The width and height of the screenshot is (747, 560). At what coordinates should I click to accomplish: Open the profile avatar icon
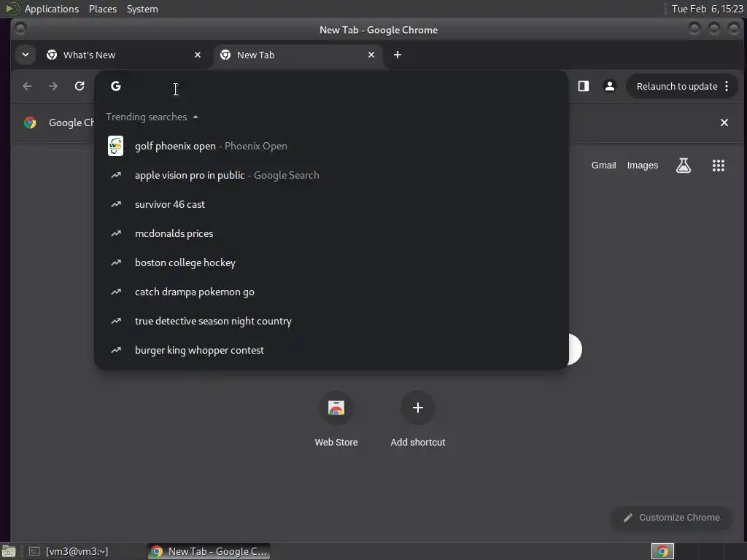tap(609, 86)
